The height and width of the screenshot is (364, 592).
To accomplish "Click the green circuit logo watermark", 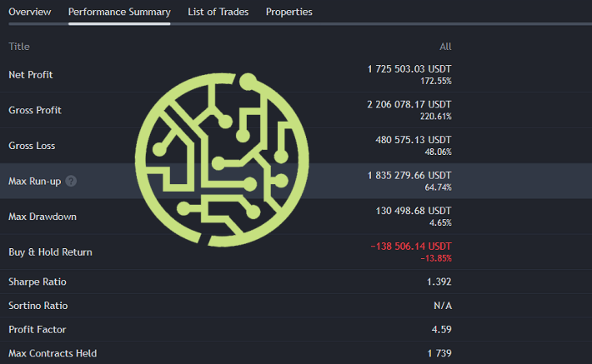I will click(222, 160).
